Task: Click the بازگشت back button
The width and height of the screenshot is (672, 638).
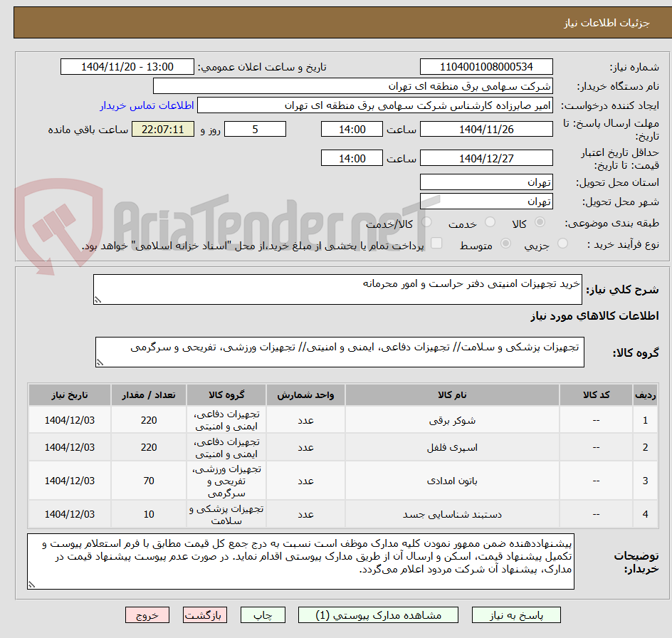Action: point(204,615)
